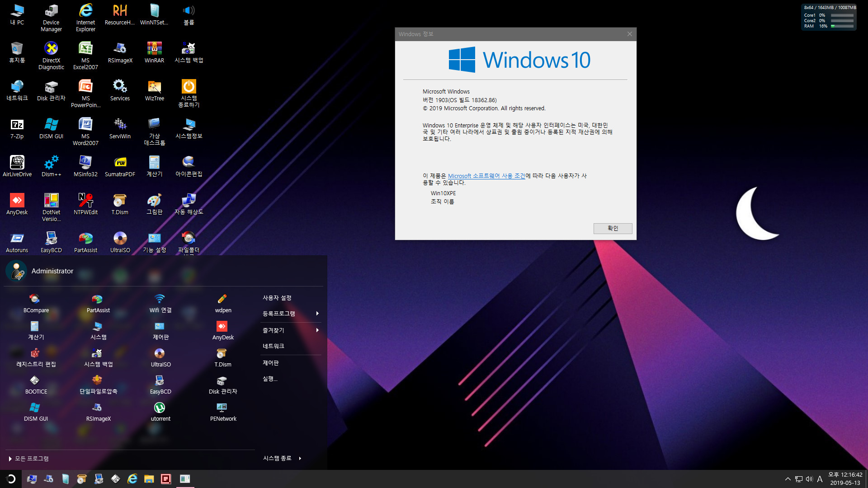
Task: Click 확인 button in Windows 정보 dialog
Action: click(x=613, y=228)
